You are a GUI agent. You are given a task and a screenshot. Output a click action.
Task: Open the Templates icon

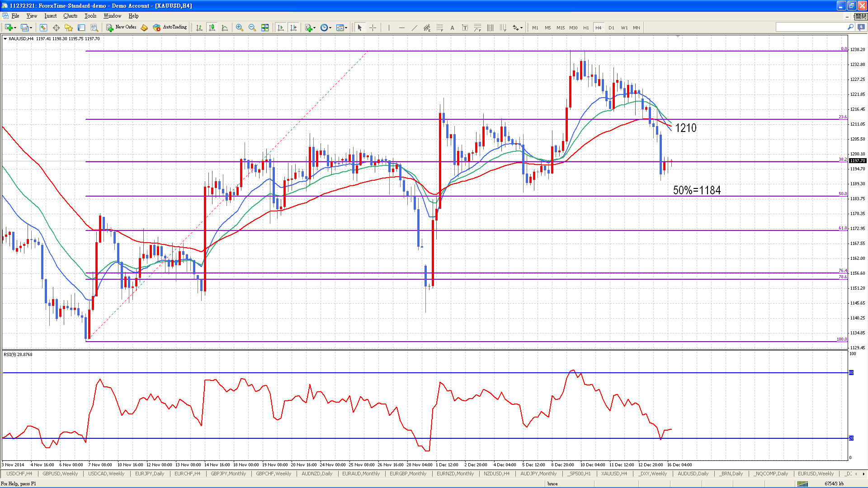[340, 28]
